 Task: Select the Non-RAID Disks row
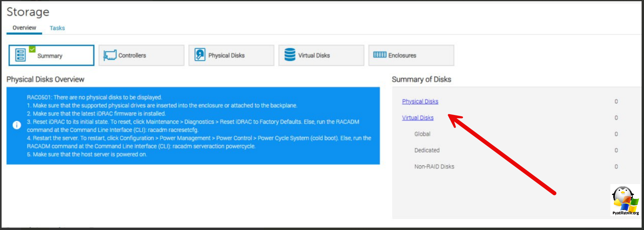click(x=434, y=167)
